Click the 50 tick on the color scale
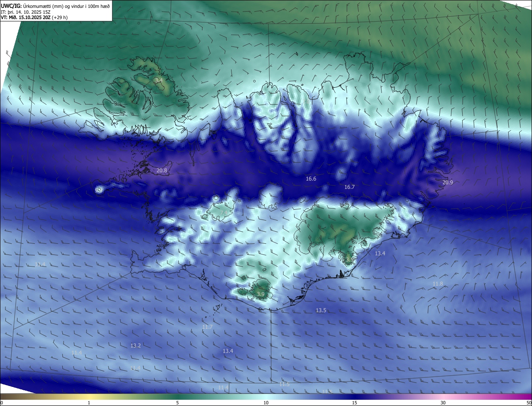 coord(529,403)
